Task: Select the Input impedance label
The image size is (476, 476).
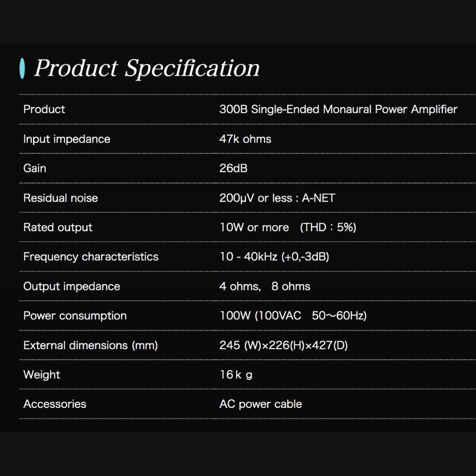Action: point(67,139)
